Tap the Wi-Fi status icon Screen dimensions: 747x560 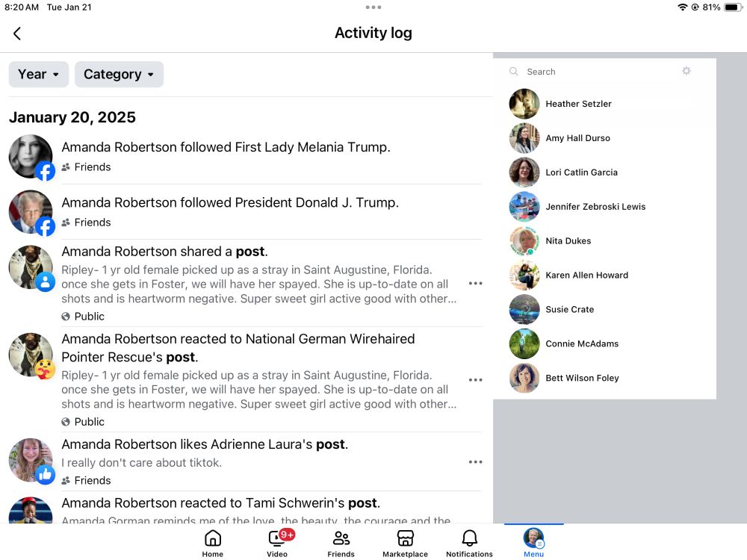click(x=682, y=7)
